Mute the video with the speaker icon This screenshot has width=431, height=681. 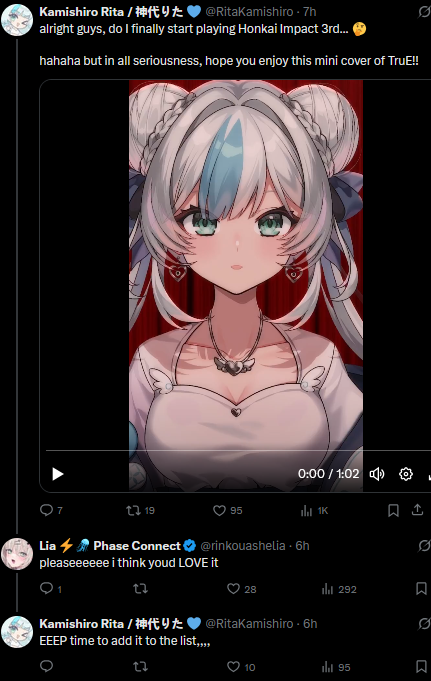(377, 474)
